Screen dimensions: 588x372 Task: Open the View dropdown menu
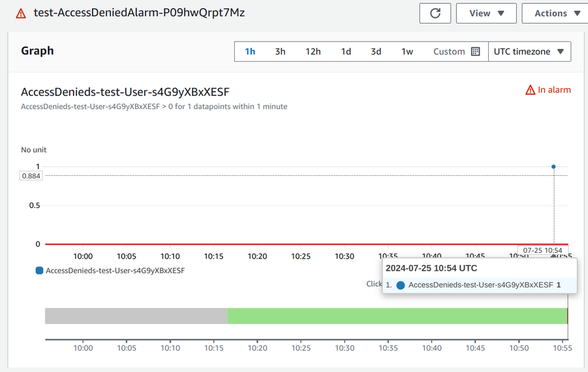[486, 13]
